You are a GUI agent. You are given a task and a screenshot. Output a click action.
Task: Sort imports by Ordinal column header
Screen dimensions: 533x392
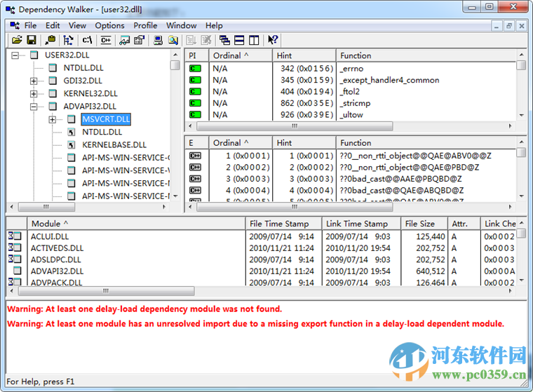tap(241, 55)
